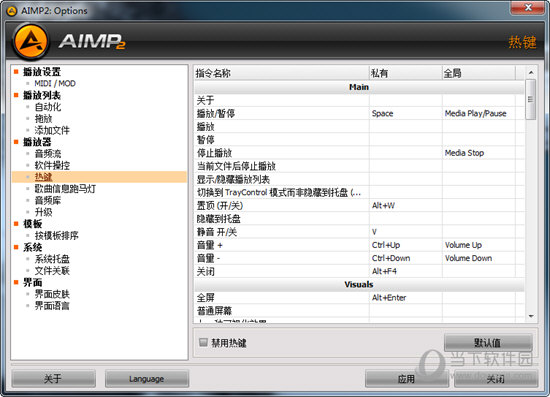Open the 按模板排序 tree item
The width and height of the screenshot is (550, 397).
pyautogui.click(x=56, y=235)
